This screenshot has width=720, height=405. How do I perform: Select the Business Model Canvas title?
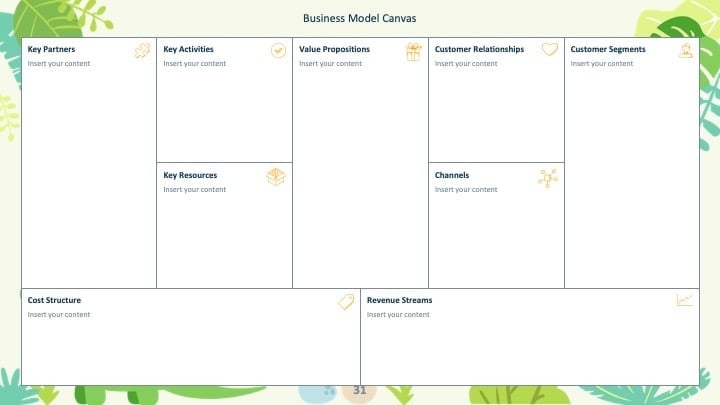(x=360, y=18)
